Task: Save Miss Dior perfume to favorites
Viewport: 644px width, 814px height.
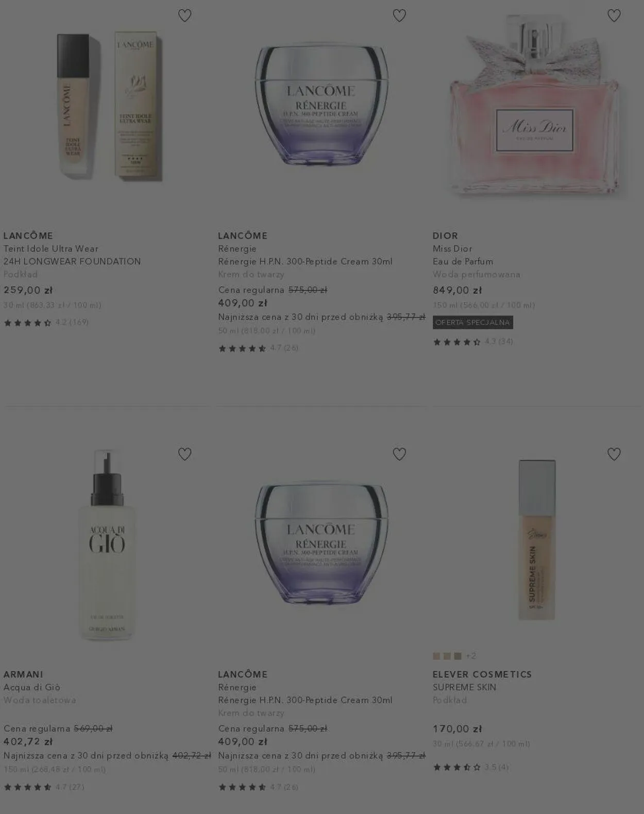Action: tap(614, 15)
